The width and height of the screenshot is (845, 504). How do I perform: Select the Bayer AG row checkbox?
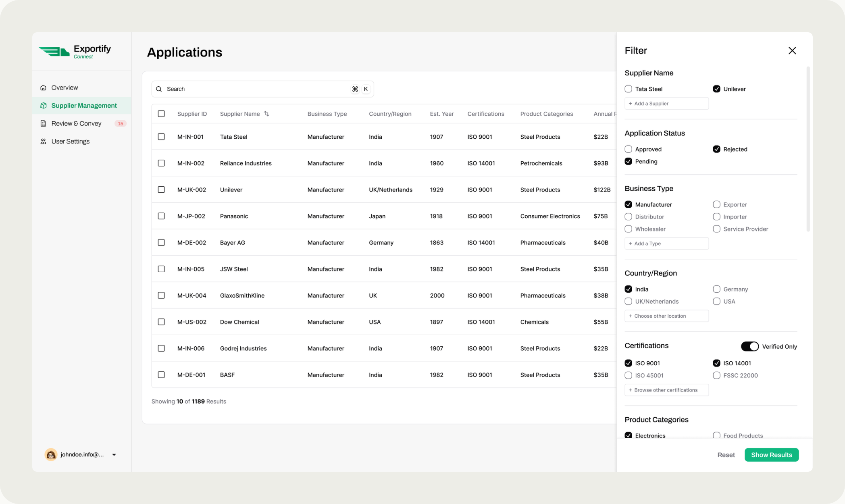point(161,242)
